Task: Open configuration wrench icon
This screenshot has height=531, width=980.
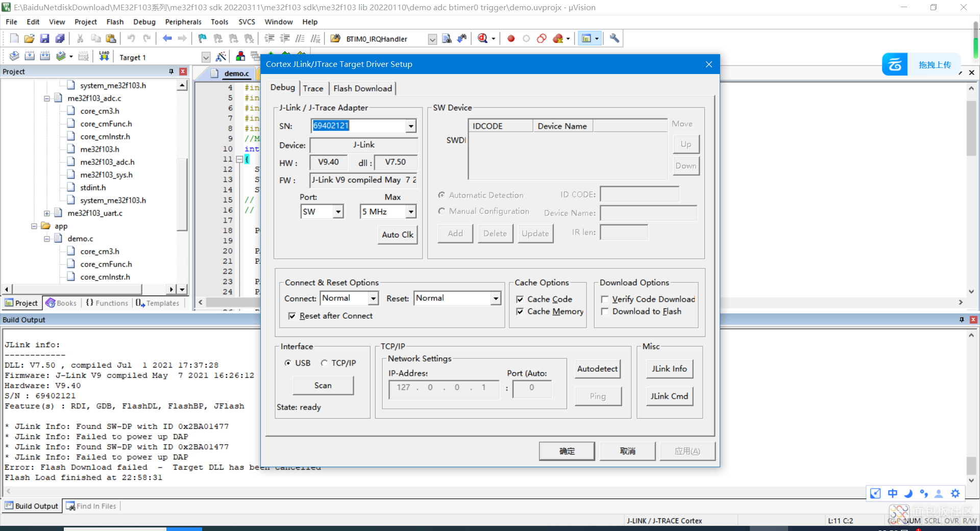Action: click(x=615, y=38)
